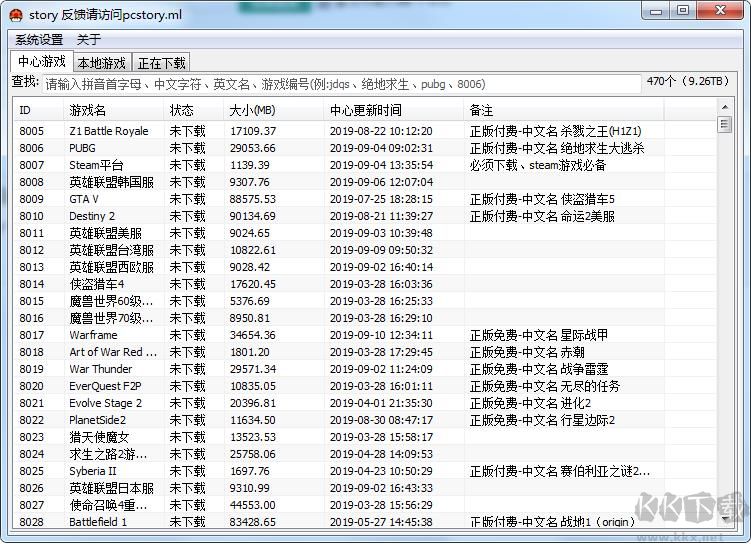Click update time 2019-09-10 12:34:11

pos(381,335)
